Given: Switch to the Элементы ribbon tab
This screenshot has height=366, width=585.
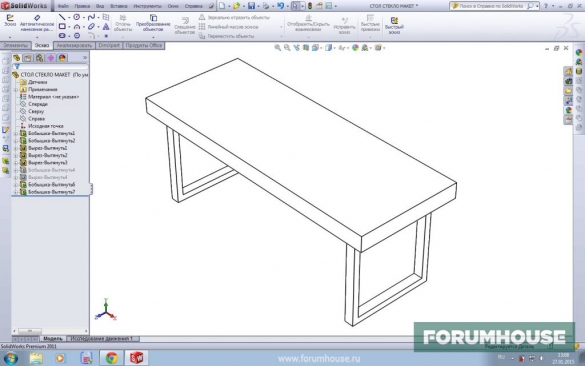Looking at the screenshot, I should point(16,46).
